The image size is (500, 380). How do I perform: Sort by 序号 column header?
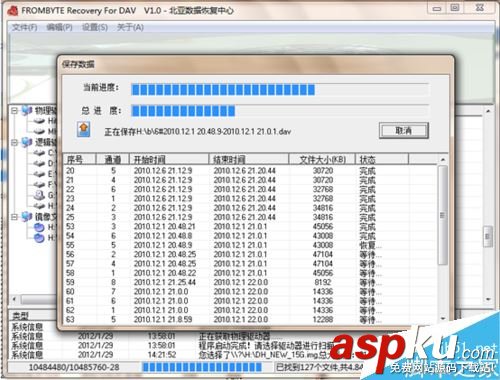tap(80, 160)
